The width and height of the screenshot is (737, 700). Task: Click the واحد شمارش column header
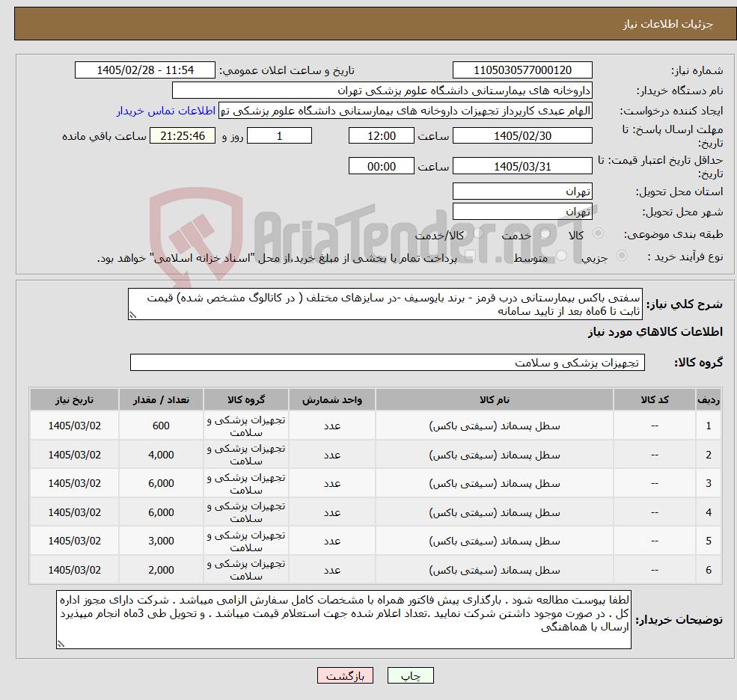[332, 400]
